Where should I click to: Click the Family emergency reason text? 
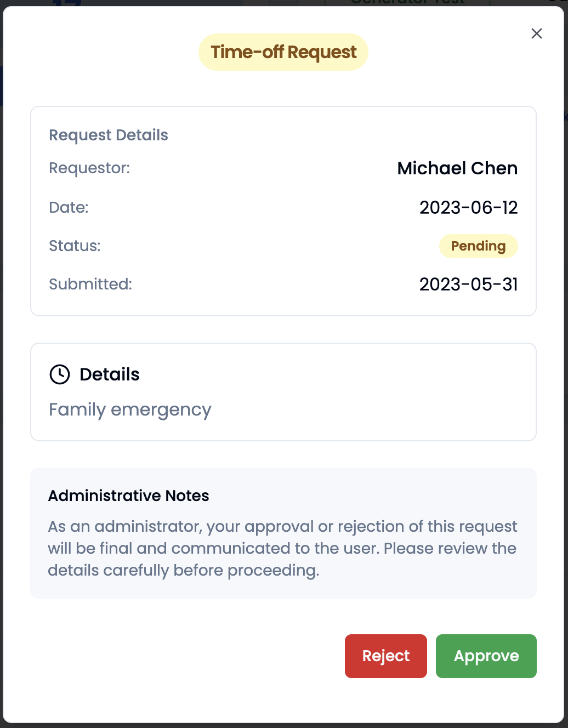[130, 410]
